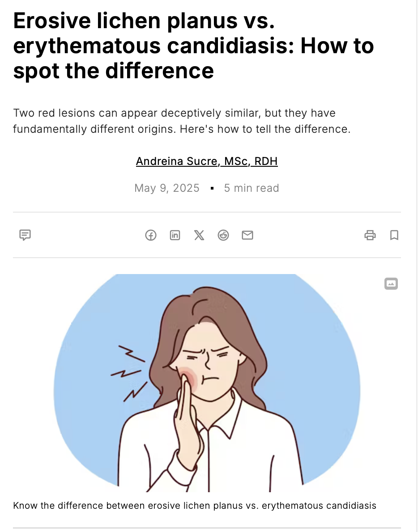This screenshot has width=418, height=532.
Task: Click the woman's face in the illustration
Action: pyautogui.click(x=209, y=358)
